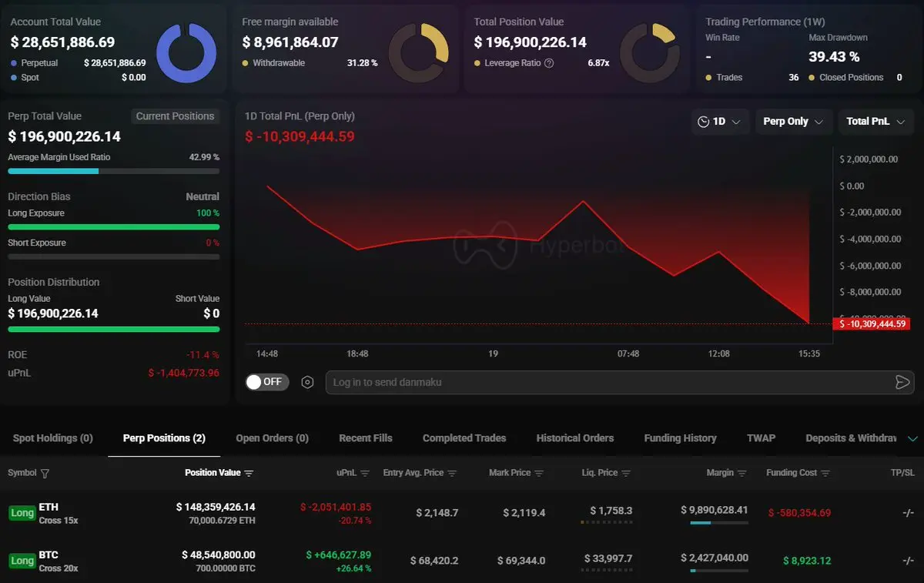Viewport: 924px width, 583px height.
Task: Sort by Mark Price icon
Action: coord(539,473)
